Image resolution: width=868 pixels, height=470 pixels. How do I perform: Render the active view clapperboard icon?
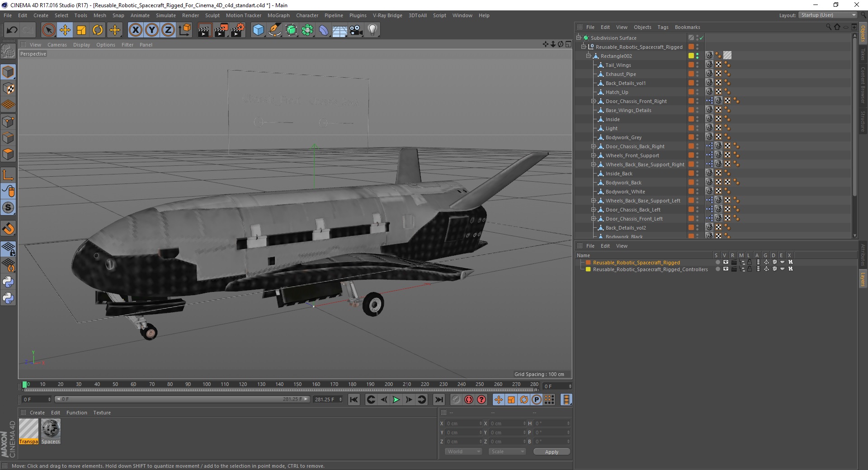point(204,30)
